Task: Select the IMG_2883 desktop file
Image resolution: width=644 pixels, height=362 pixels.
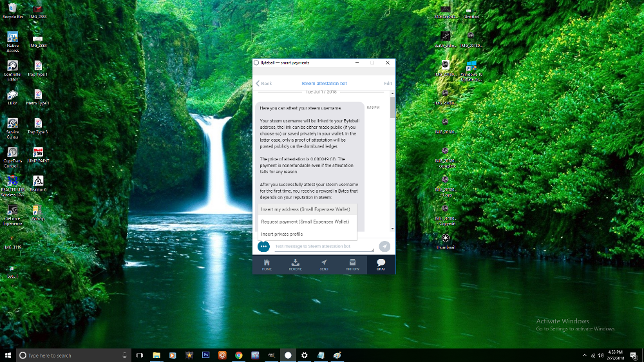Action: click(x=38, y=11)
